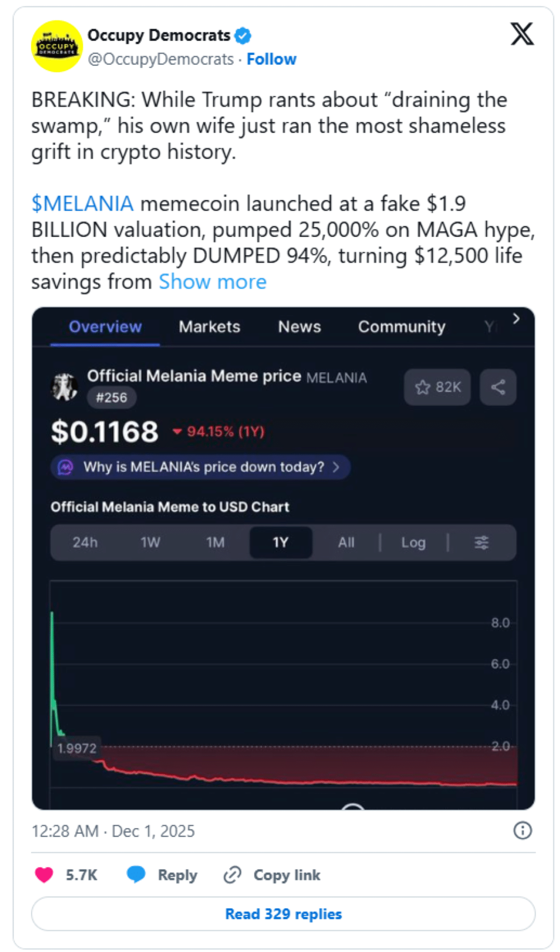Select the 24h chart range

click(x=85, y=542)
